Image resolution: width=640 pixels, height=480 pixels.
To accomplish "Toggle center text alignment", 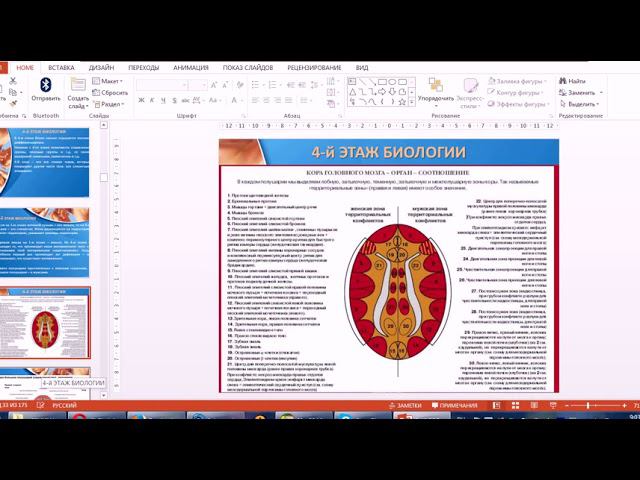I will point(266,100).
